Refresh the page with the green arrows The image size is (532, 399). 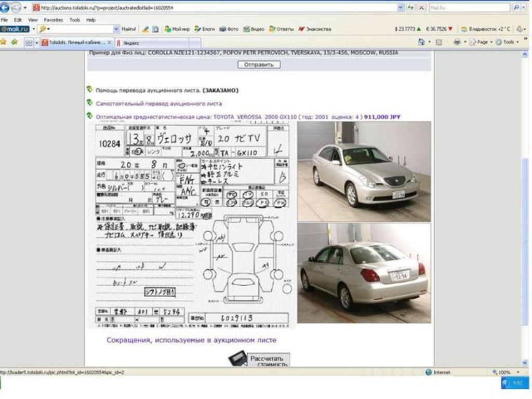point(410,7)
